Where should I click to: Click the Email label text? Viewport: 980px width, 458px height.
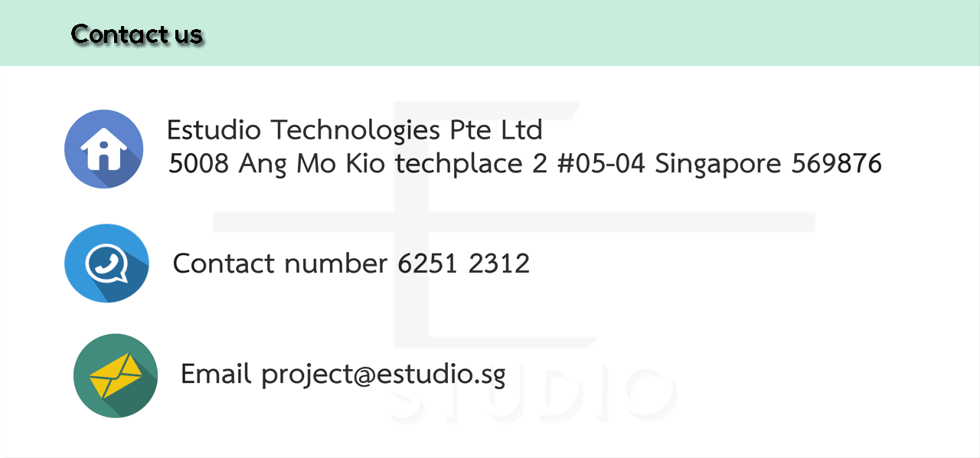(216, 375)
